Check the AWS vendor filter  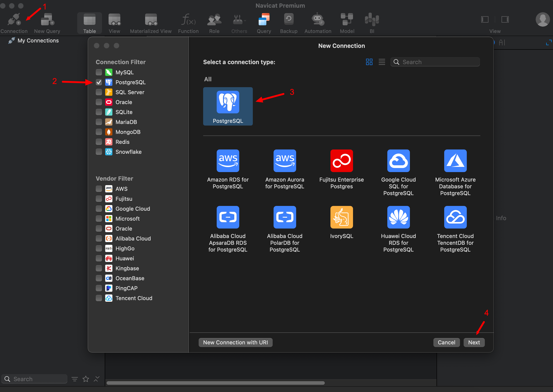click(99, 189)
